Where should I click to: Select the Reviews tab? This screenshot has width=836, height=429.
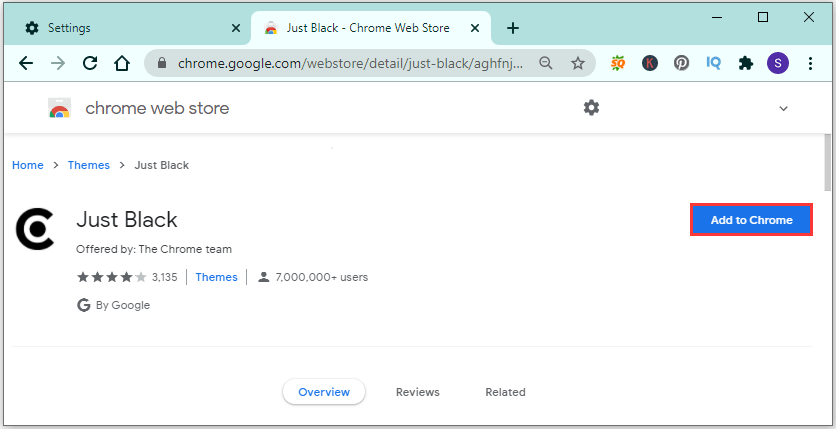point(417,392)
